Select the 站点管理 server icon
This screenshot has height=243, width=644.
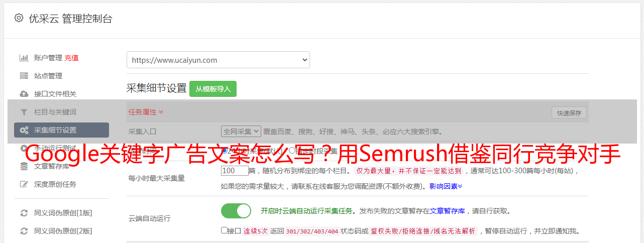(x=24, y=76)
